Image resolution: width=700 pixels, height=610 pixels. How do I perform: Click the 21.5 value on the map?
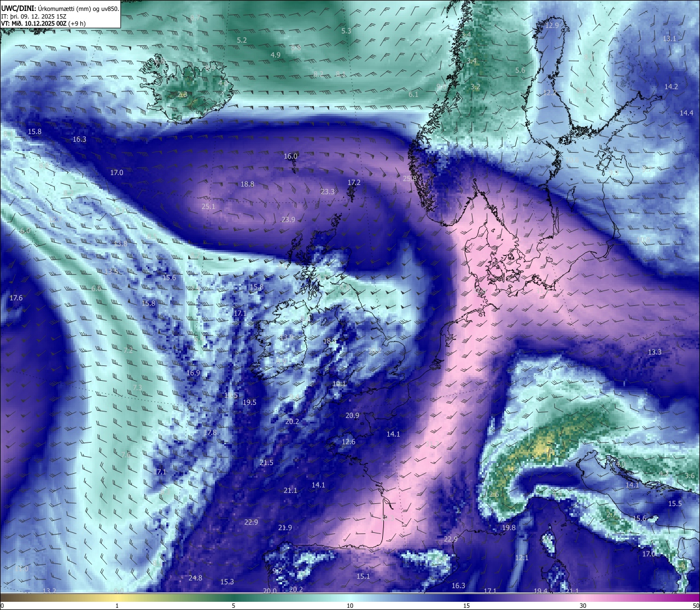point(266,463)
